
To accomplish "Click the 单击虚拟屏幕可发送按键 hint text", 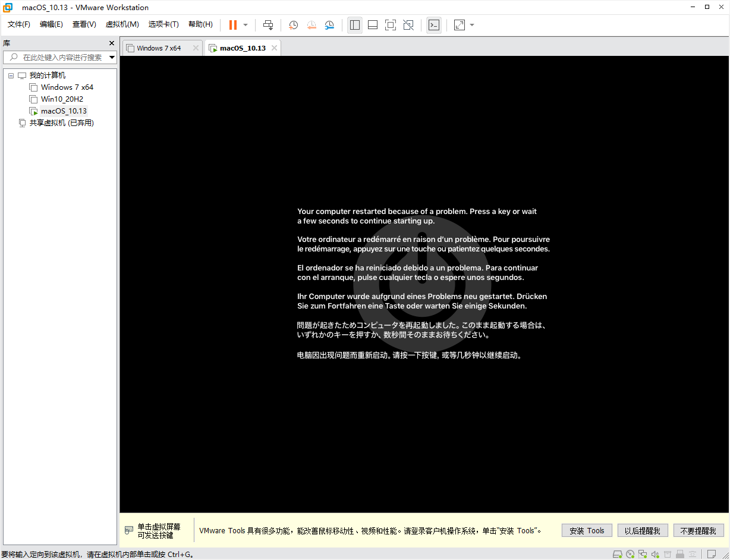I will tap(159, 531).
